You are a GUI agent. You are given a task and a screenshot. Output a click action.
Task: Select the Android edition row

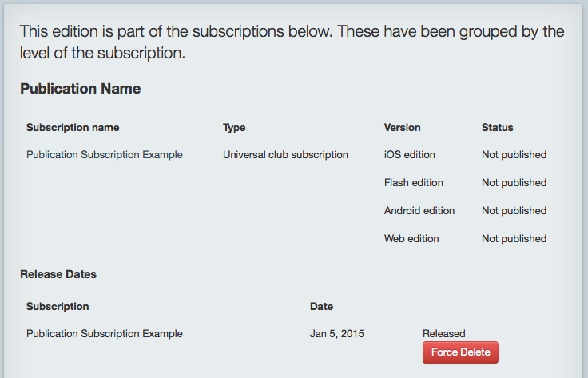click(471, 211)
